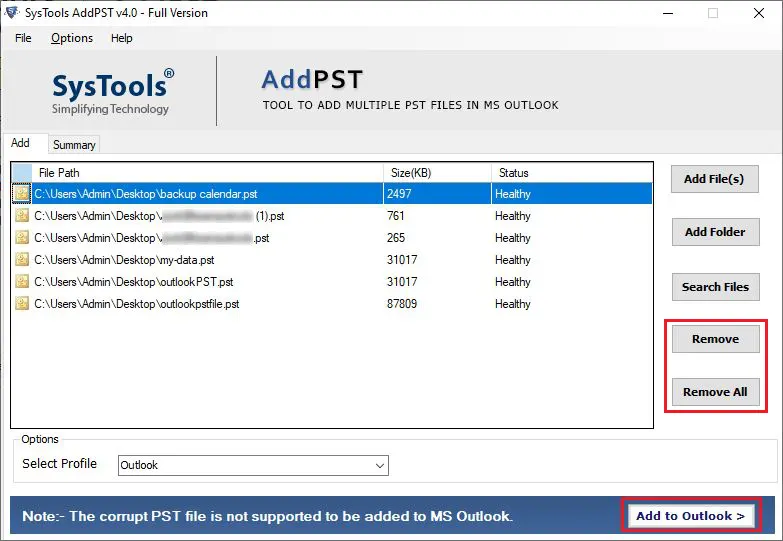Click the Remove All button

715,392
